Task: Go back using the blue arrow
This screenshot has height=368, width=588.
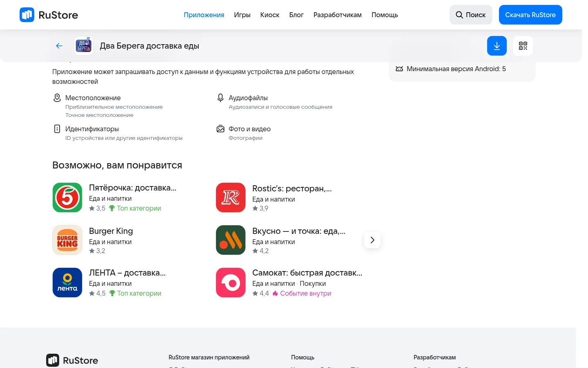Action: pyautogui.click(x=59, y=46)
